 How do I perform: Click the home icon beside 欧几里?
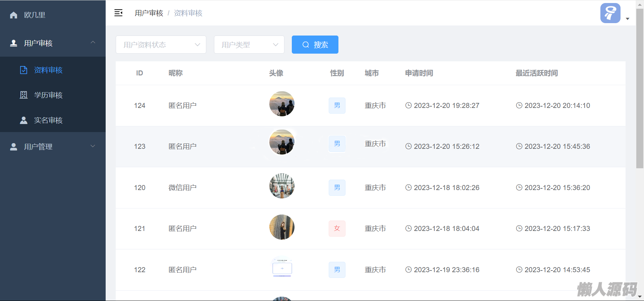(x=13, y=15)
